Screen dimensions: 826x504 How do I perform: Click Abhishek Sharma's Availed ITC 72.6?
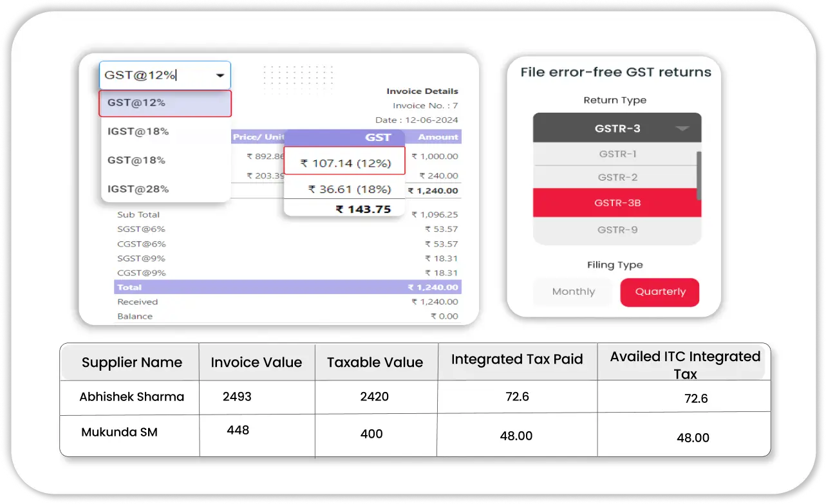[696, 398]
